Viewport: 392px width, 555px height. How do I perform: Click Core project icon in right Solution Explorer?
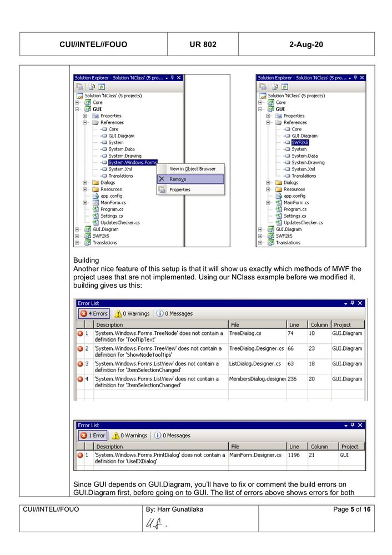click(271, 102)
